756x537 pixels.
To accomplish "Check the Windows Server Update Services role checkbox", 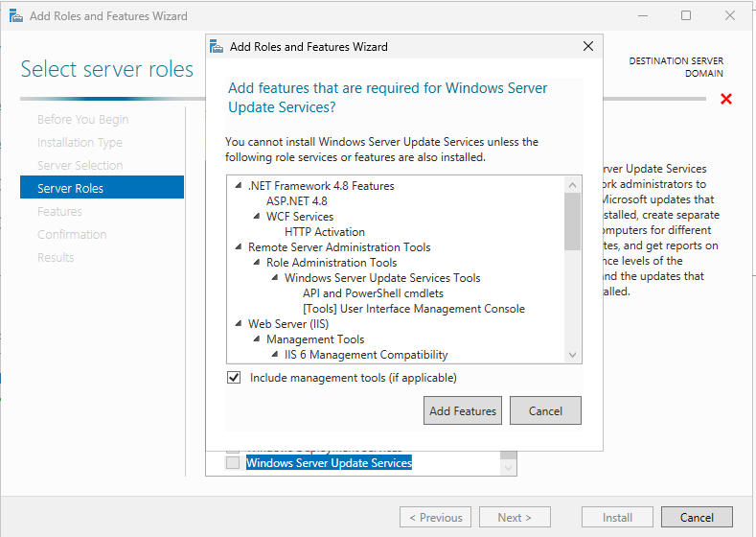I will pyautogui.click(x=233, y=463).
